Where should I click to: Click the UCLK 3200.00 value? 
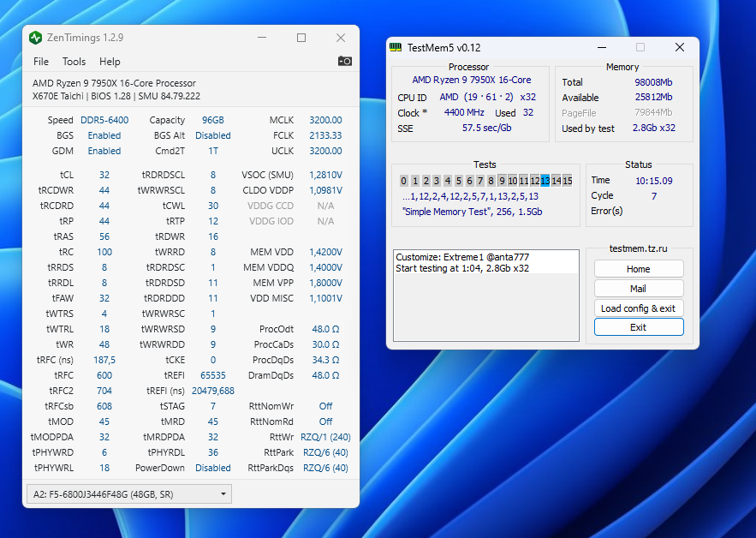point(325,151)
